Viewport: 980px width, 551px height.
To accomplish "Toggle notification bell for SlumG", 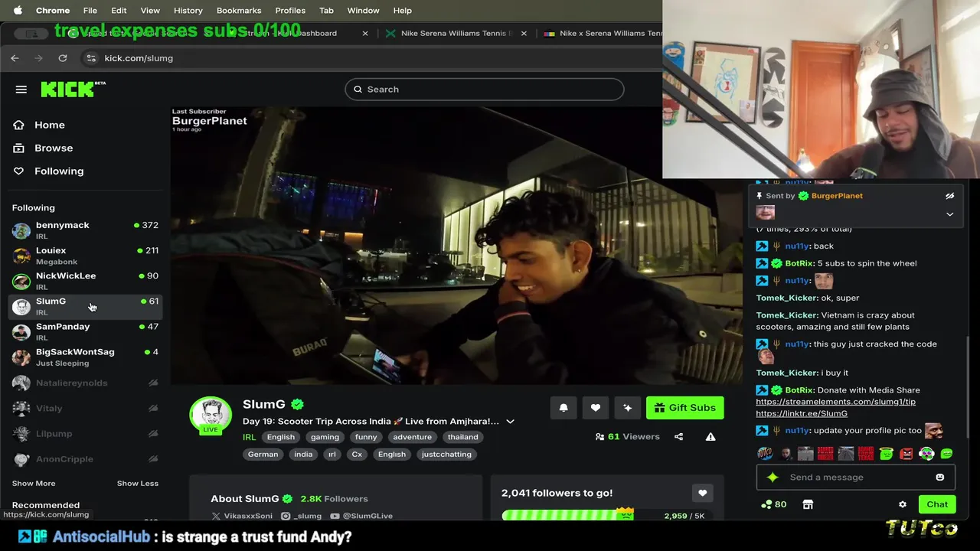I will [563, 408].
